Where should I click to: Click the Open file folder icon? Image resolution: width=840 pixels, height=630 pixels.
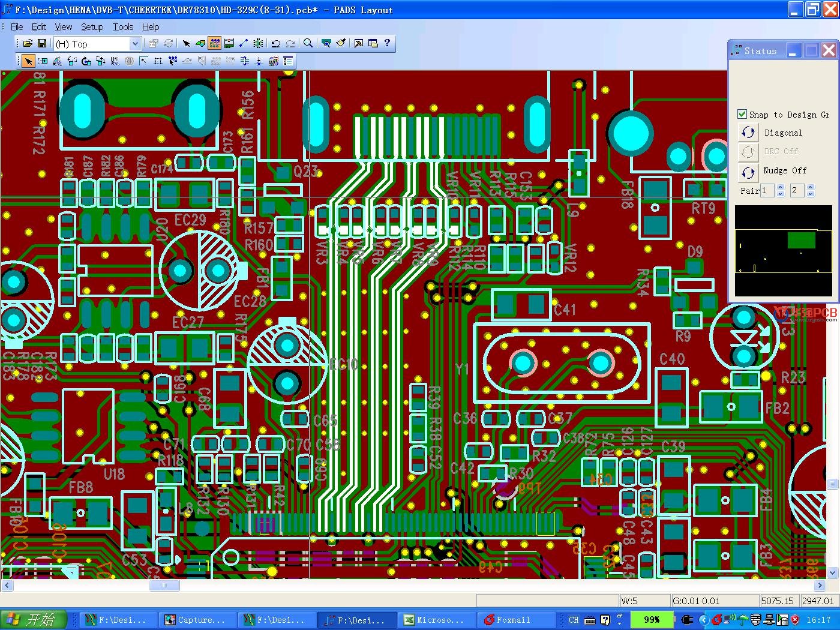point(28,43)
